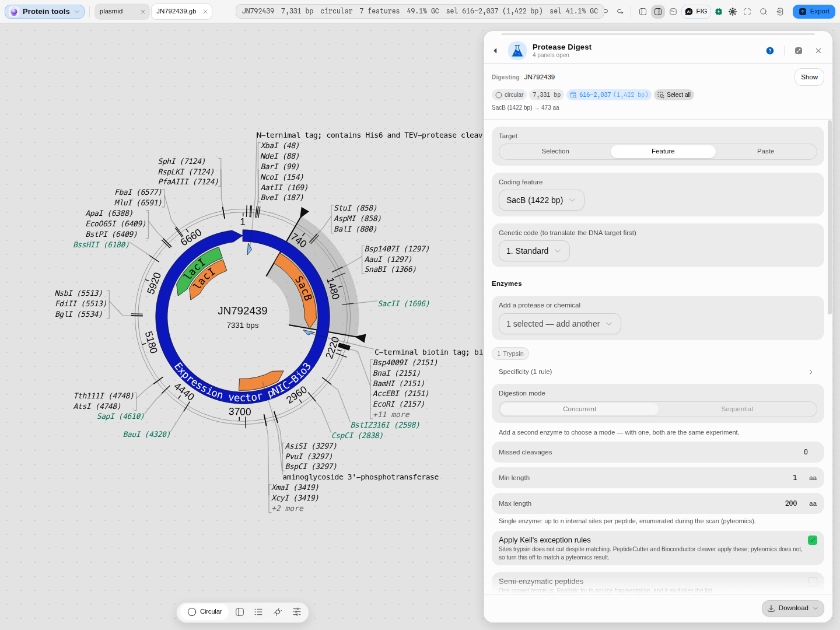Choose Sequential digestion mode
840x630 pixels.
click(x=737, y=409)
